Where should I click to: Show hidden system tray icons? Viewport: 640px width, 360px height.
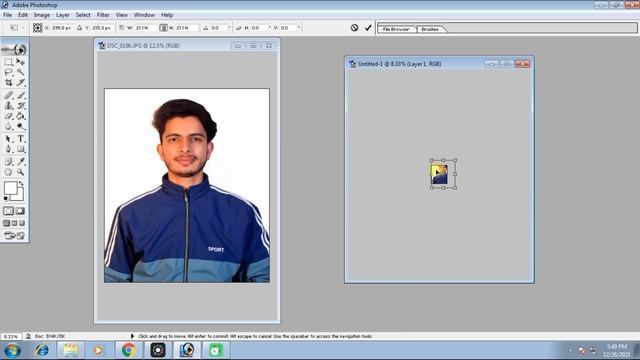570,350
